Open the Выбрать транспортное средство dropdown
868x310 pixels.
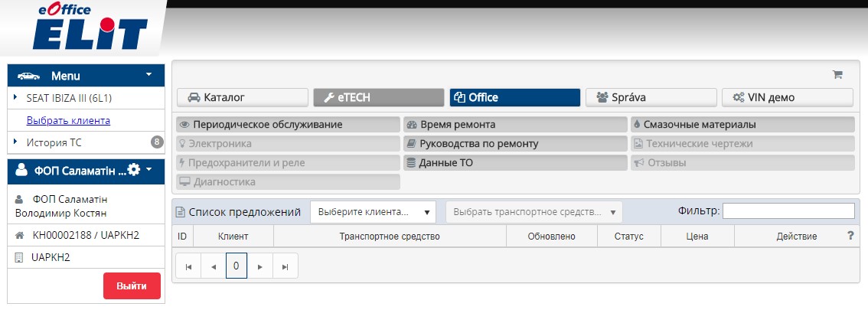[x=534, y=211]
